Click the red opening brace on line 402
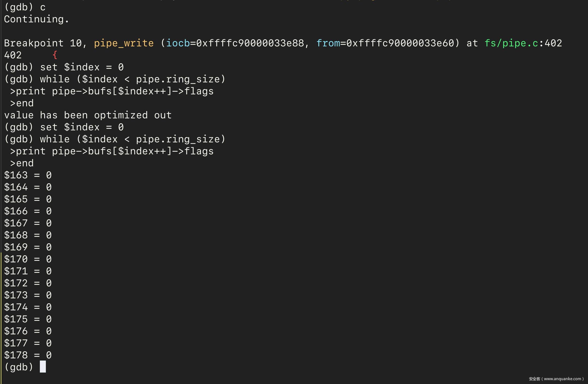 click(55, 55)
